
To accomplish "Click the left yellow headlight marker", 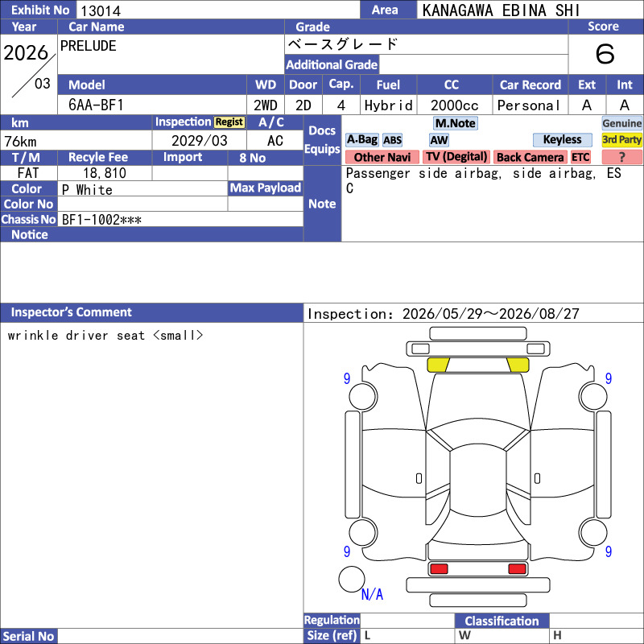I will [x=438, y=365].
